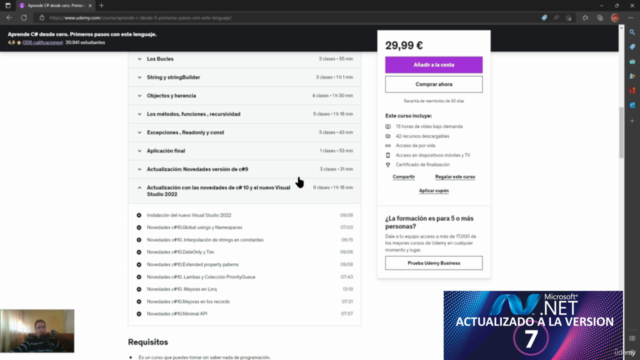Expand 'Los métodos, funciones , recursividad' section
The width and height of the screenshot is (640, 360).
click(x=244, y=114)
